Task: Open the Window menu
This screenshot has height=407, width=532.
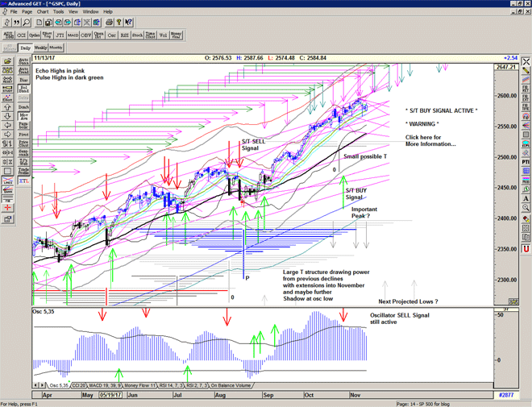Action: point(90,12)
